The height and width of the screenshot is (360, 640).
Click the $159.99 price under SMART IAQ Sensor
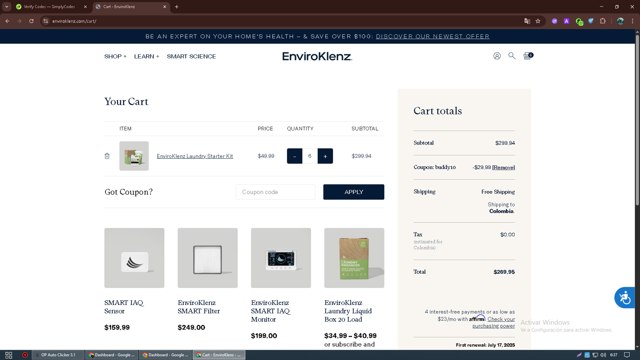point(117,327)
